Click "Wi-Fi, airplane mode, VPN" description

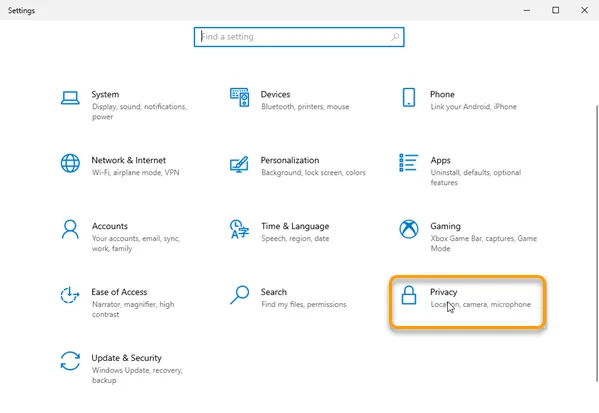pyautogui.click(x=136, y=173)
